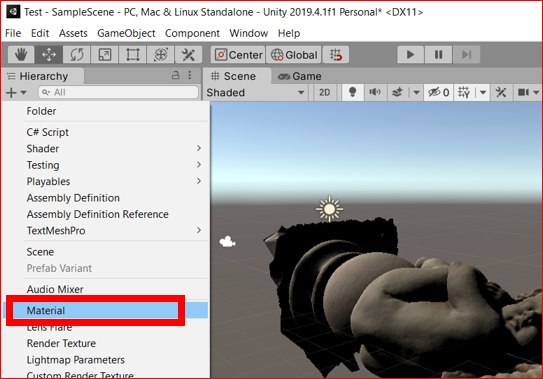Toggle grid snapping button
Viewport: 543px width, 379px height.
[336, 55]
